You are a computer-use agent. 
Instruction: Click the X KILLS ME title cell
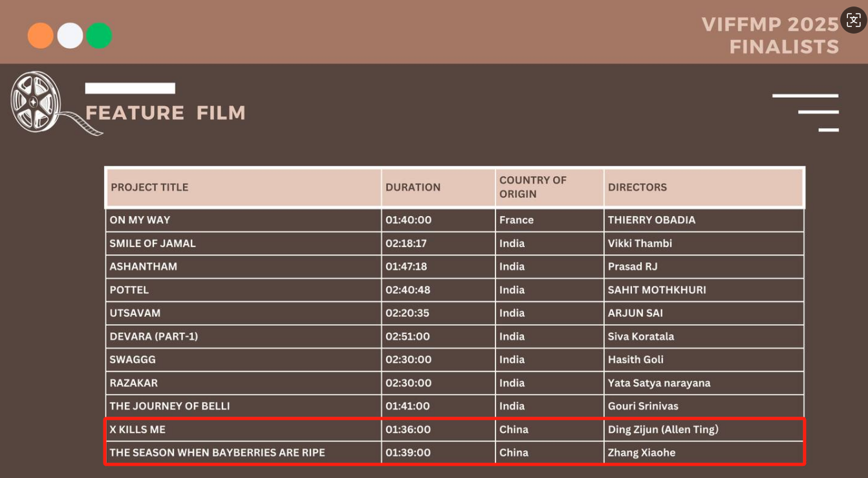(x=137, y=429)
